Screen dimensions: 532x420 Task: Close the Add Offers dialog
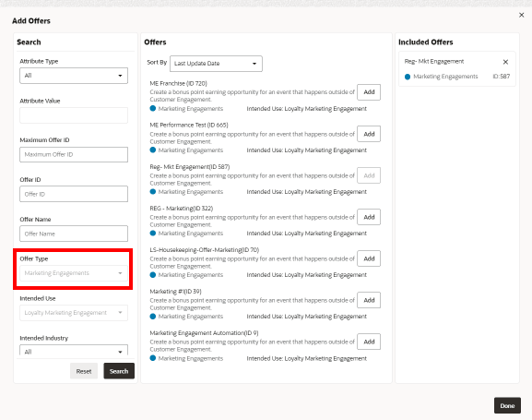click(521, 15)
